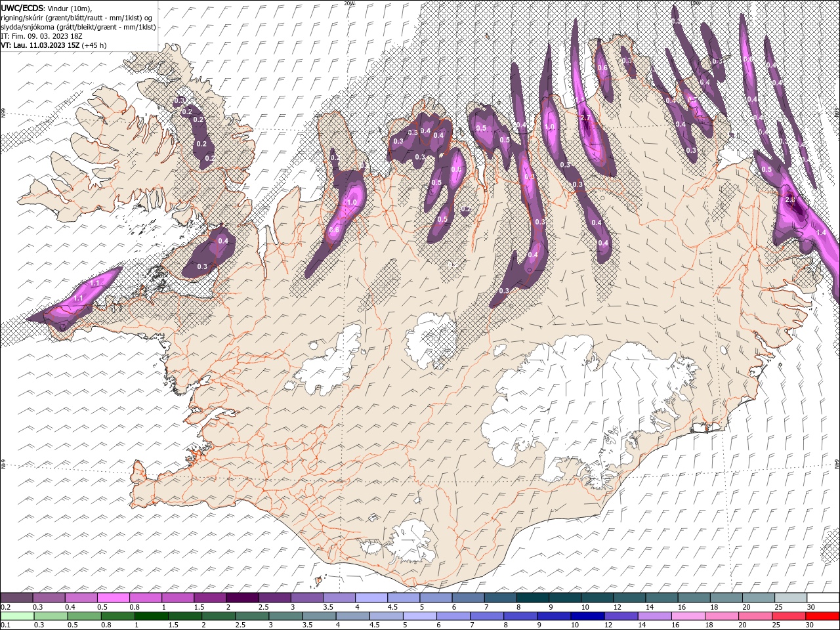Select the dark teal snow swatch between 8 and 9
This screenshot has height=630, width=840.
[x=532, y=598]
